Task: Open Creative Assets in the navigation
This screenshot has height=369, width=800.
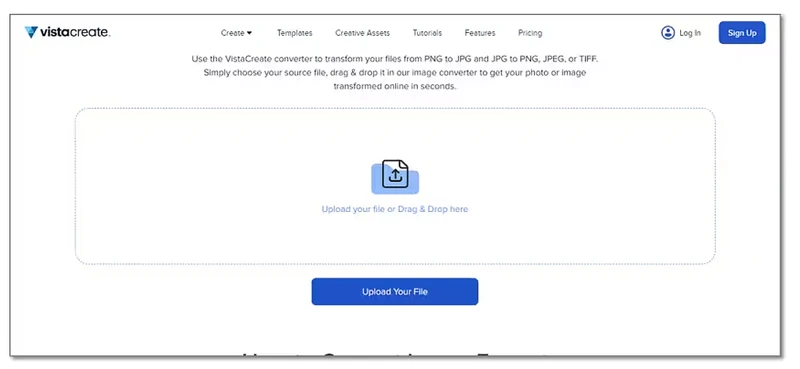Action: [362, 33]
